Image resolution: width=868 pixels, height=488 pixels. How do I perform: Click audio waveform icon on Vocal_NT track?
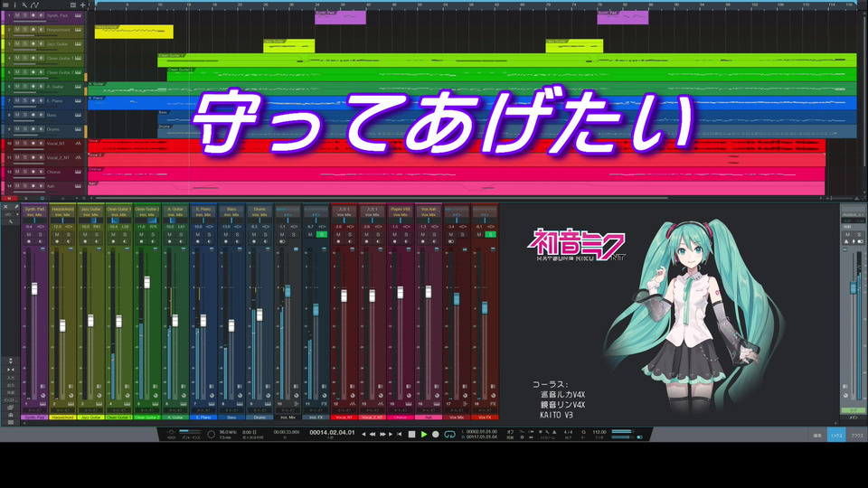pos(78,144)
